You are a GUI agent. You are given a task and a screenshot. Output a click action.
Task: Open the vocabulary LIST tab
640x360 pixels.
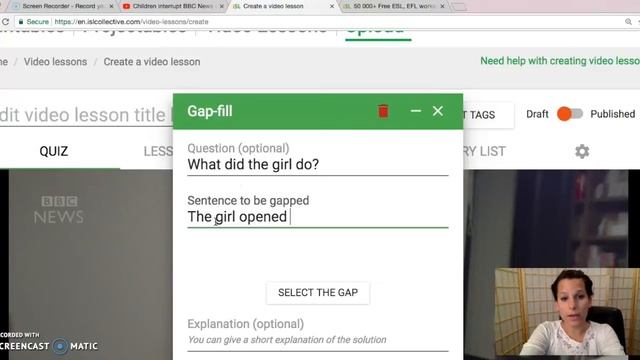tap(484, 151)
